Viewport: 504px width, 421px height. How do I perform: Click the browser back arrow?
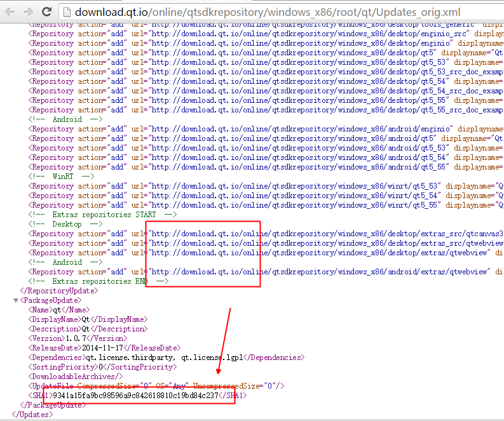(10, 11)
